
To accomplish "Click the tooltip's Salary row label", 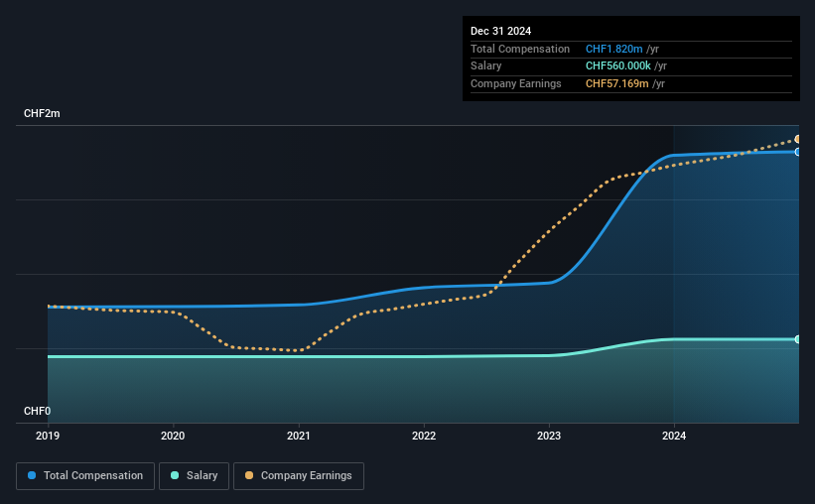I will click(x=486, y=66).
